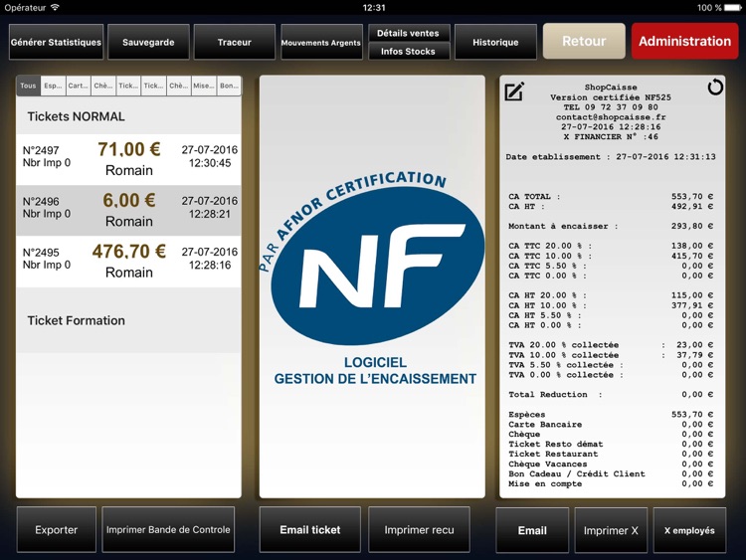The image size is (746, 560).
Task: Tap the battery icon in the status bar
Action: click(x=733, y=8)
